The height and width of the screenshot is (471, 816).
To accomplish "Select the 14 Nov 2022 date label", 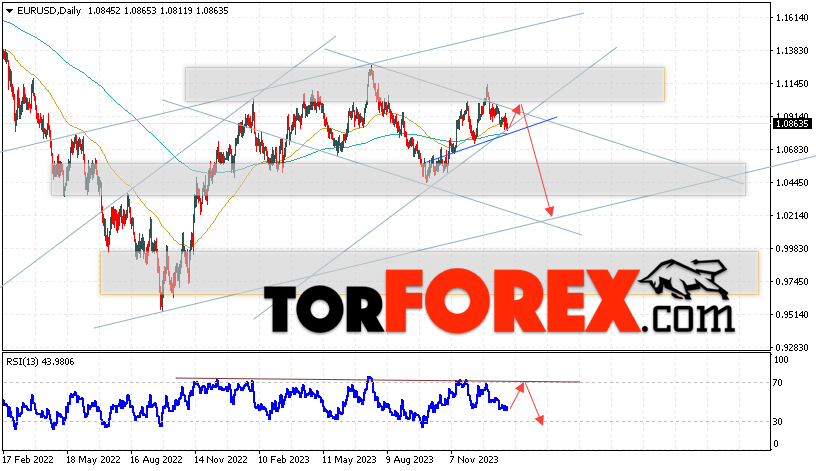I will point(221,460).
